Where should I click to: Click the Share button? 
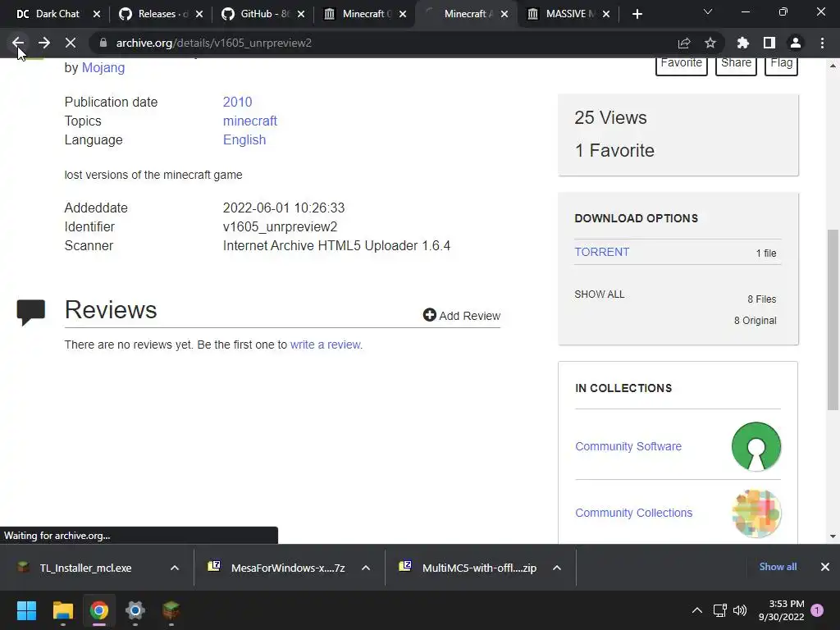tap(736, 64)
